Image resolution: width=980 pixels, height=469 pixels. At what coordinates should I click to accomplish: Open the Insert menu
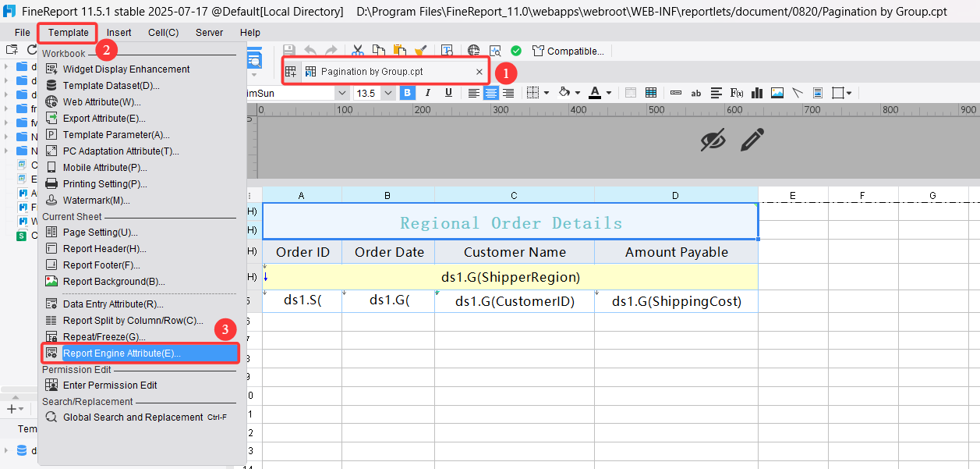pos(119,33)
